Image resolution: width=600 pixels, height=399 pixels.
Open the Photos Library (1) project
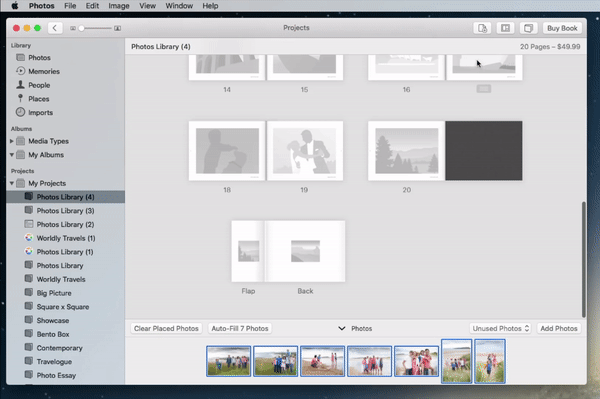(65, 252)
